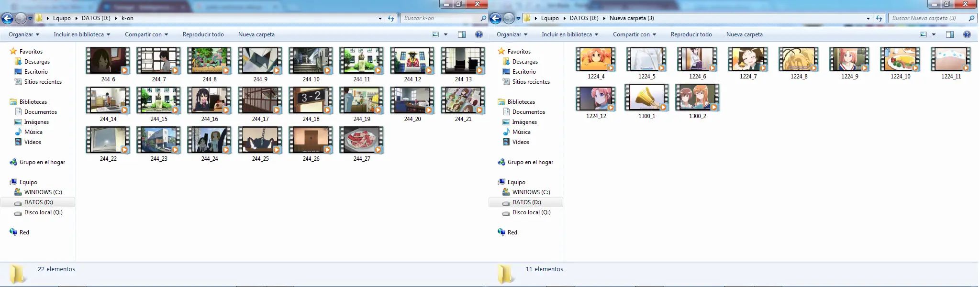980x287 pixels.
Task: Open Música library in k-on window sidebar
Action: pyautogui.click(x=33, y=132)
